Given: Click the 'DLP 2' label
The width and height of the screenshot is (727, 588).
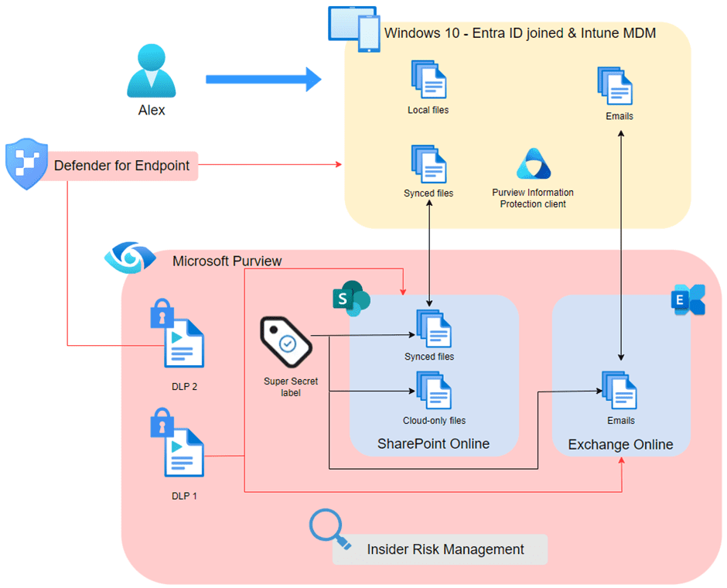Looking at the screenshot, I should 185,387.
